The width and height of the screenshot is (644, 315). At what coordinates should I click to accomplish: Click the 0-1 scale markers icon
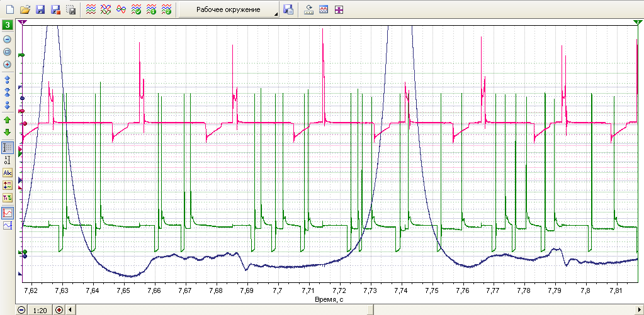[8, 160]
